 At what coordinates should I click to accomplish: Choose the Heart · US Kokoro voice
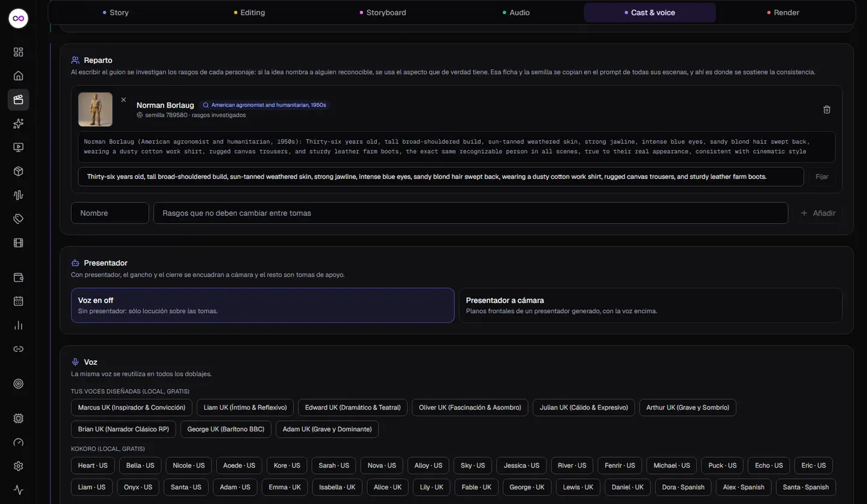click(93, 465)
